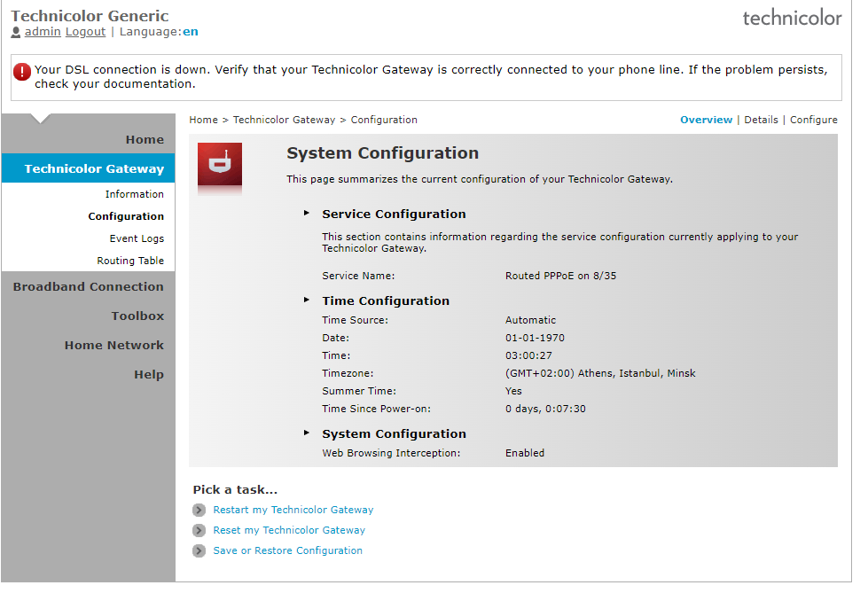
Task: Click the 'Time Since Power-on:' label
Action: [x=377, y=409]
